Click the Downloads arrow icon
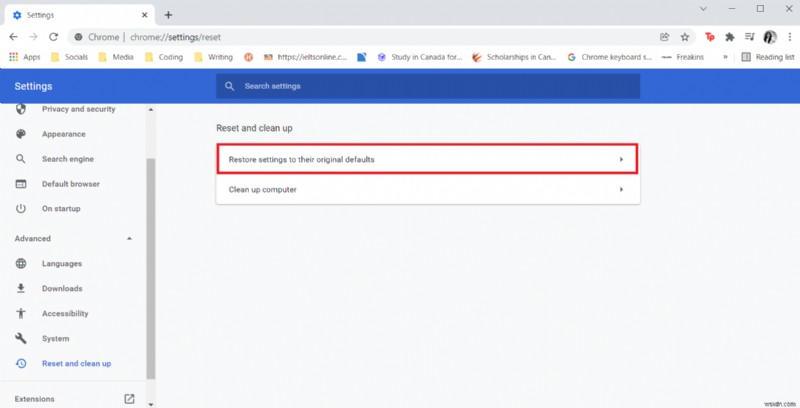This screenshot has width=800, height=408. 21,288
